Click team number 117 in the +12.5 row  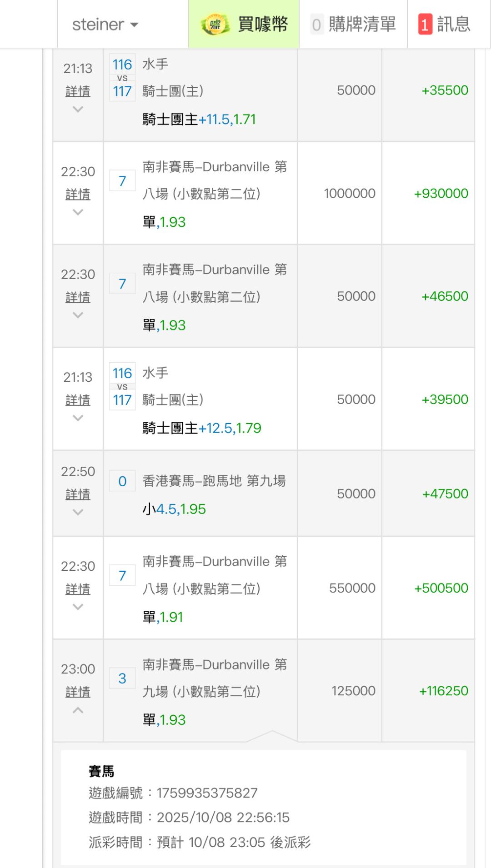click(x=122, y=400)
